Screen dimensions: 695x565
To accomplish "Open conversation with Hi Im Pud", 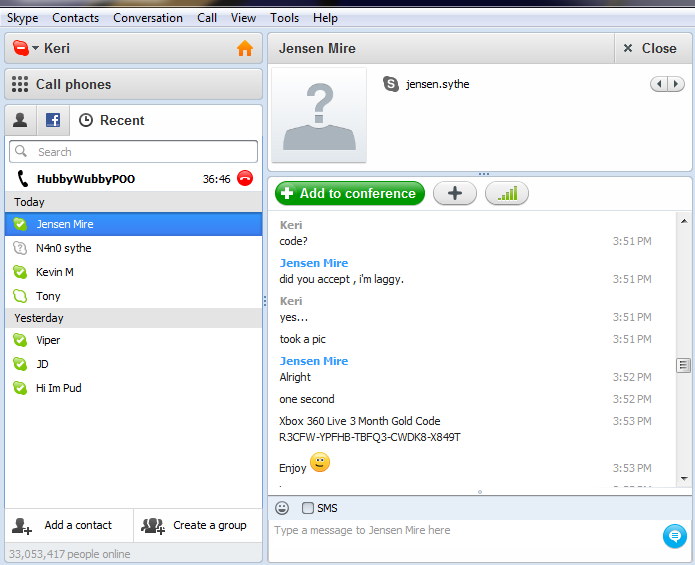I will click(133, 388).
